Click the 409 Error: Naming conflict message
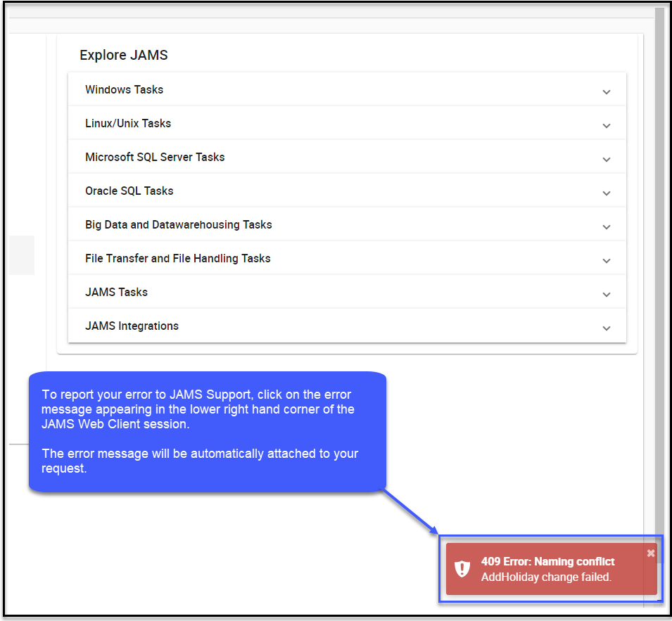 [x=547, y=561]
